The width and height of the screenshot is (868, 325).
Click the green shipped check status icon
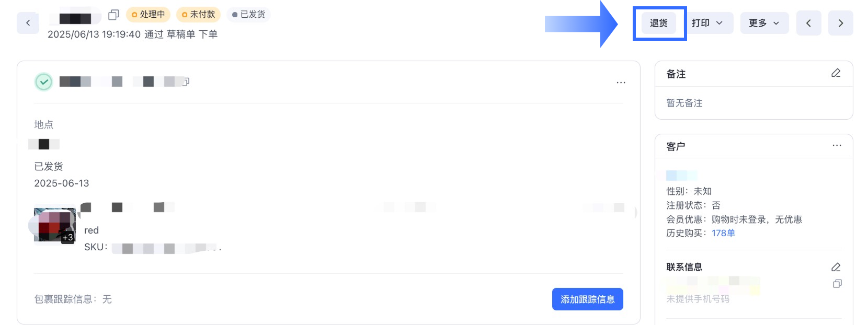pyautogui.click(x=44, y=82)
